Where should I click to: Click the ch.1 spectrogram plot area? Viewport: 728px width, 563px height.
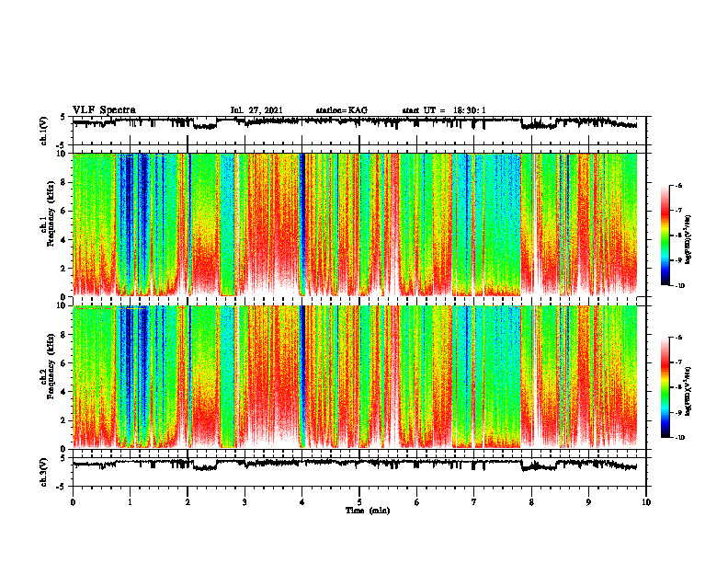tap(359, 224)
